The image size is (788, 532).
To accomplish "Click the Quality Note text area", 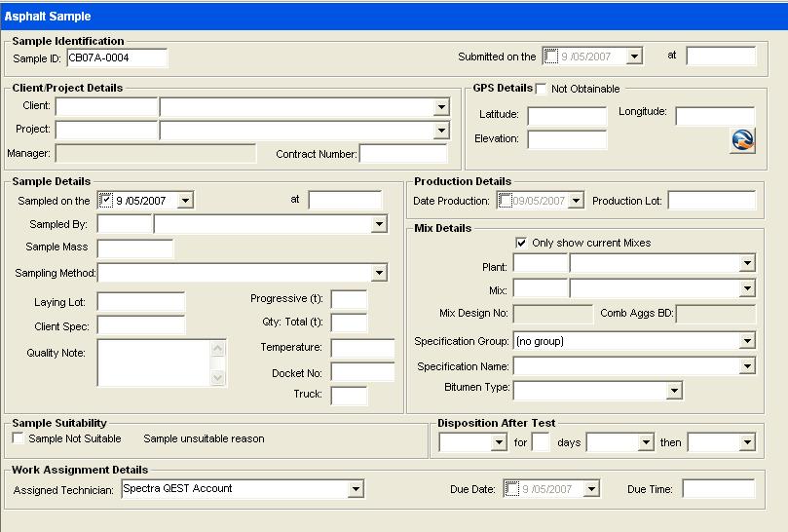I will pyautogui.click(x=153, y=362).
